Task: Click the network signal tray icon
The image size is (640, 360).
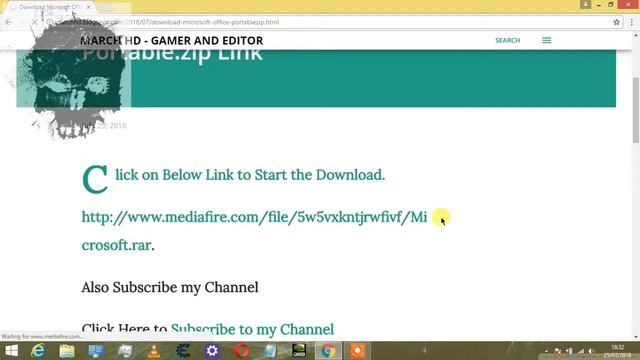Action: pos(580,351)
